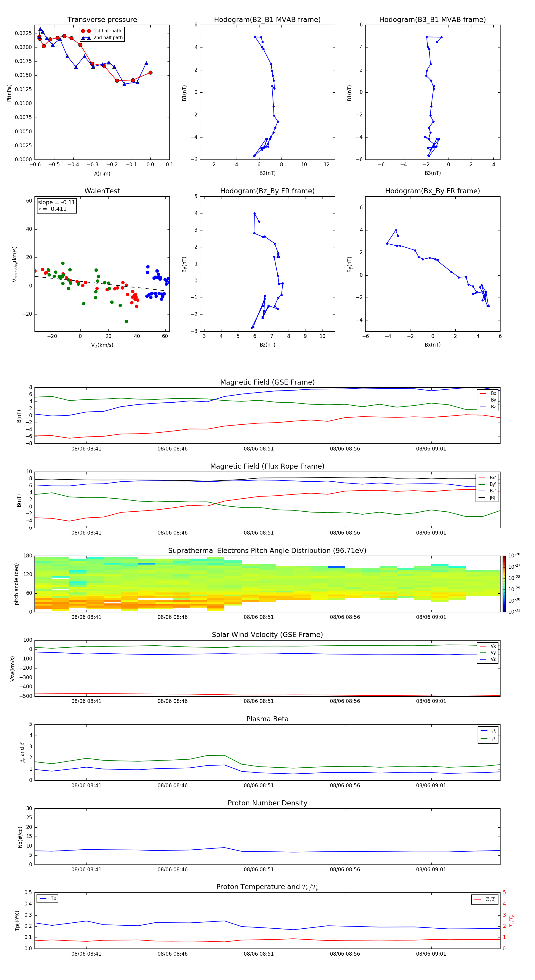Viewport: 535px width, 980px height.
Task: Click the 'By' legend entry in GSE panel
Action: [x=488, y=400]
